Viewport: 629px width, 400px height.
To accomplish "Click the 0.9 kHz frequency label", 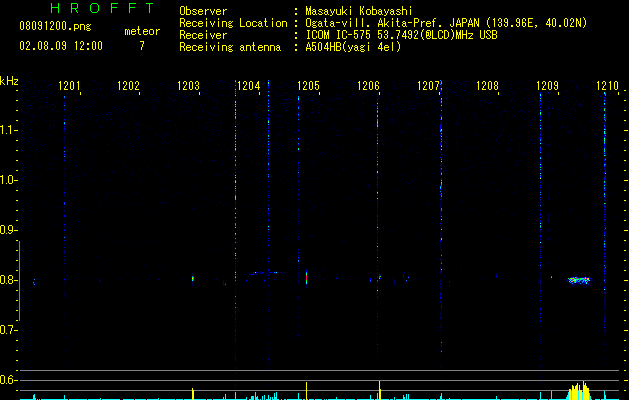I will click(x=8, y=230).
